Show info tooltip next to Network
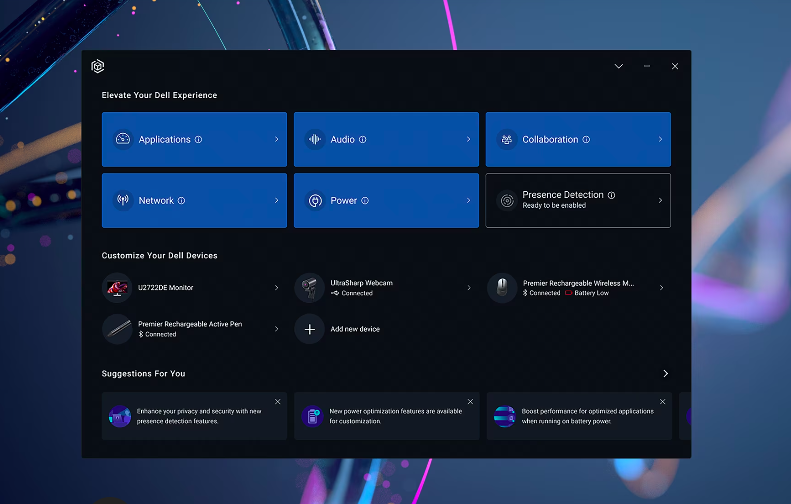This screenshot has width=791, height=504. point(182,201)
